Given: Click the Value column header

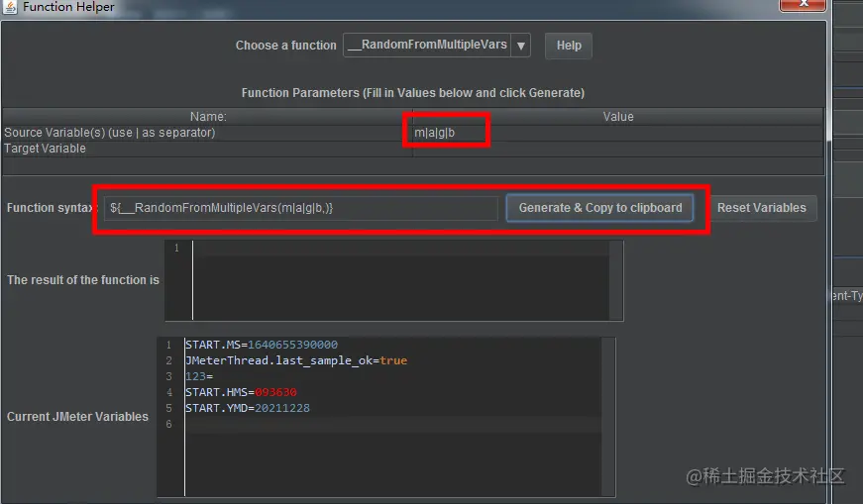Looking at the screenshot, I should 618,117.
